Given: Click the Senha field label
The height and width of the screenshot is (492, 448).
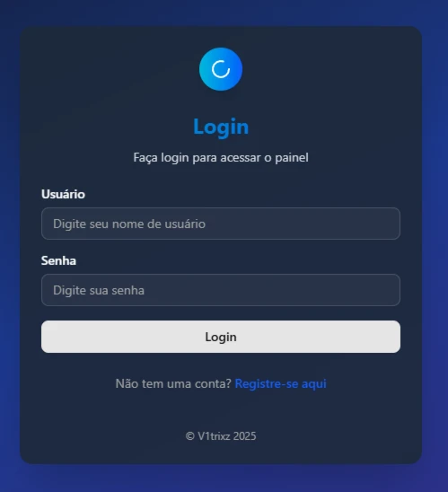Looking at the screenshot, I should pyautogui.click(x=58, y=260).
